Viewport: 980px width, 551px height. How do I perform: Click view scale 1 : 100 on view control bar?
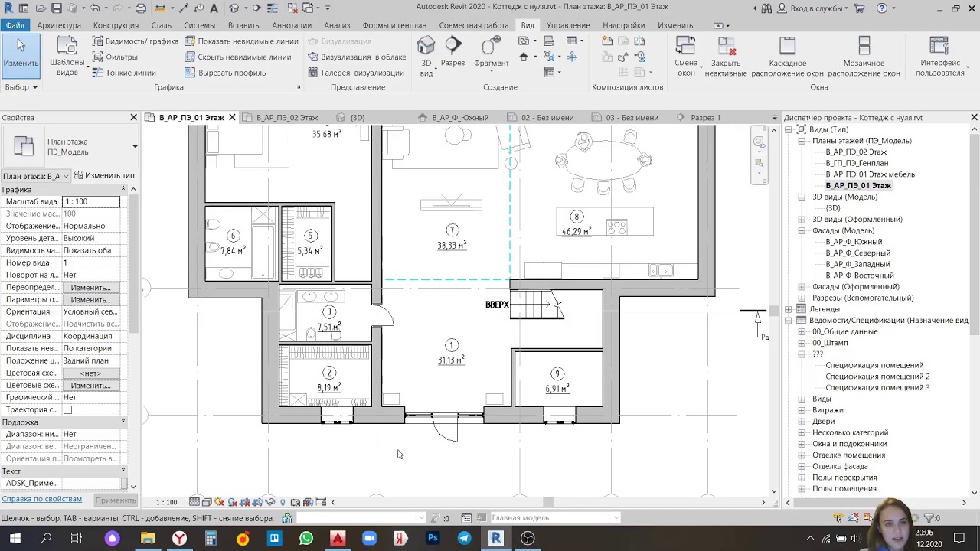pos(167,502)
